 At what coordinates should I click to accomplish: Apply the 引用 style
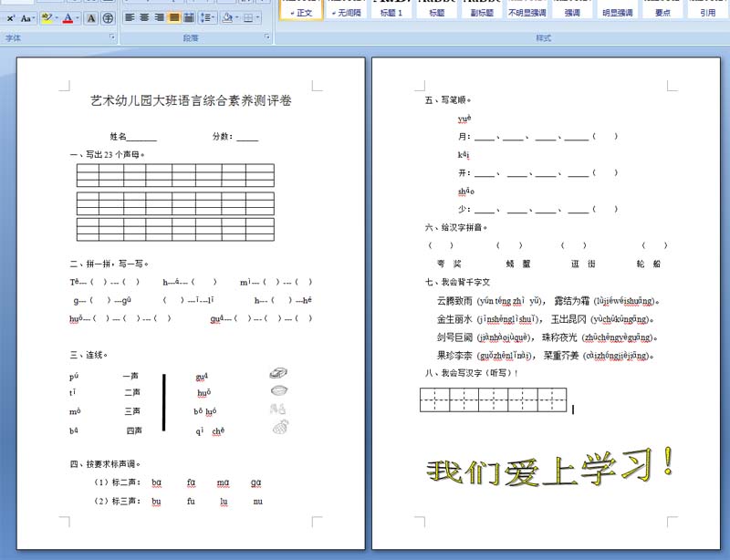tap(708, 10)
